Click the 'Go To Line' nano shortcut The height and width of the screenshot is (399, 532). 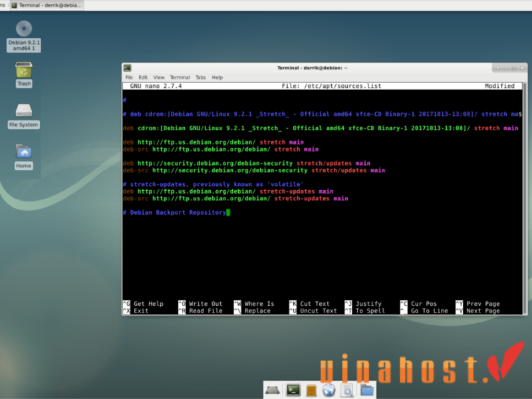(424, 311)
